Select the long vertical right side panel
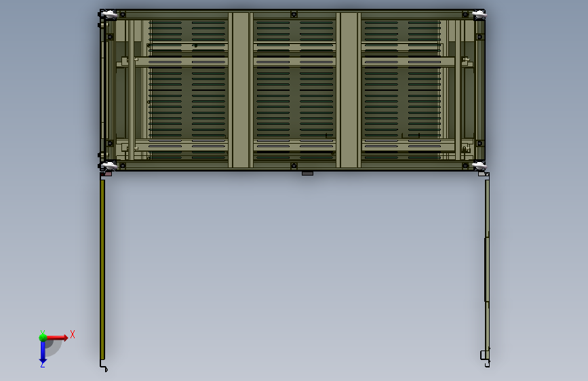 (487, 269)
